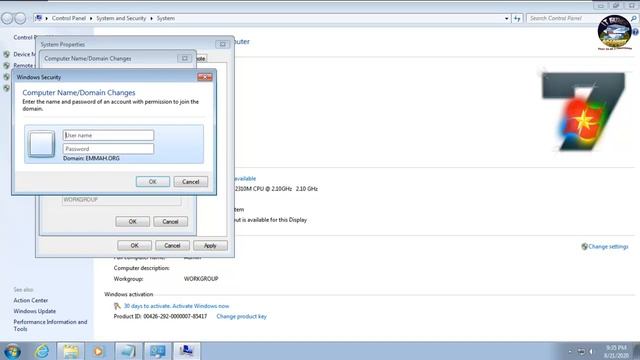Click Apply in System Properties window
This screenshot has height=360, width=640.
point(210,245)
